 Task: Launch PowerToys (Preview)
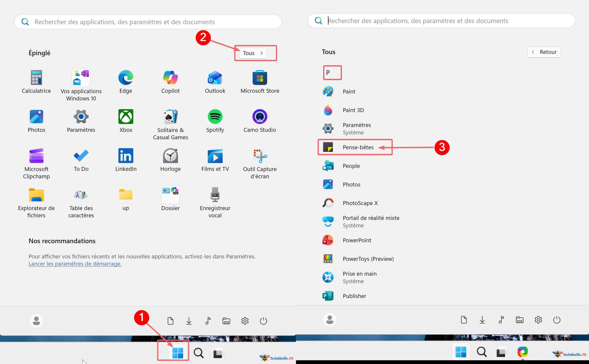[x=368, y=259]
